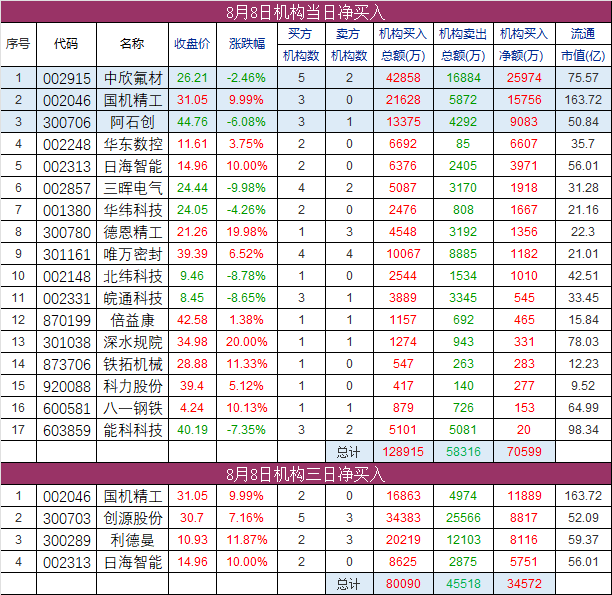The height and width of the screenshot is (595, 612).
Task: Click 倍益康 stock name
Action: [x=133, y=320]
